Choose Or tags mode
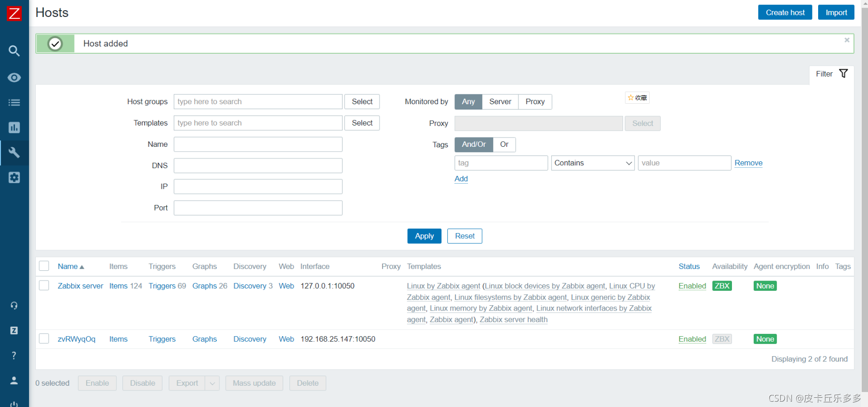This screenshot has width=868, height=407. click(504, 144)
